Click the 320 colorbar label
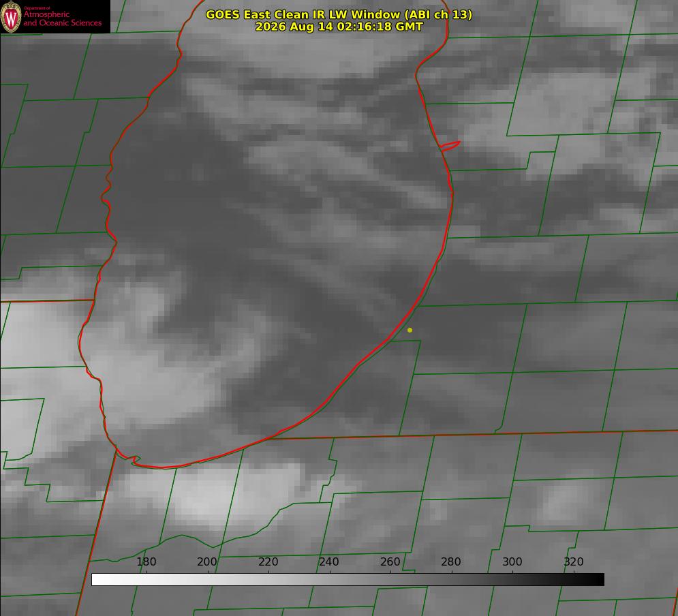 pos(574,561)
